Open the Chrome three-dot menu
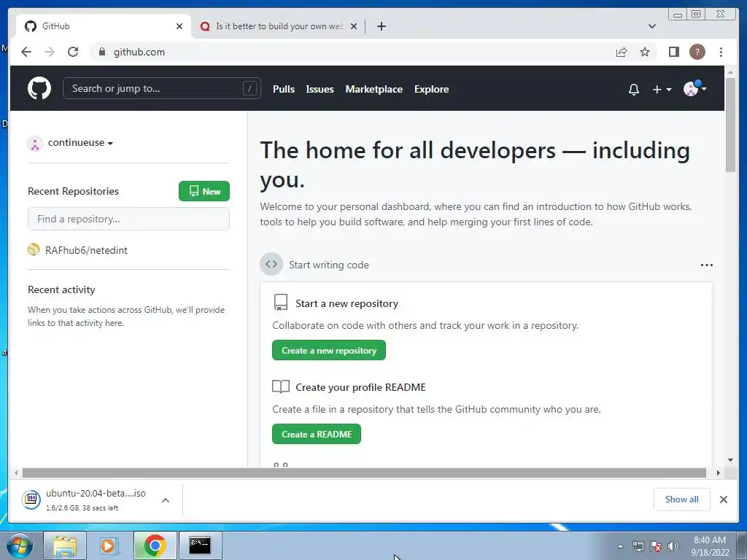This screenshot has width=747, height=560. click(721, 52)
